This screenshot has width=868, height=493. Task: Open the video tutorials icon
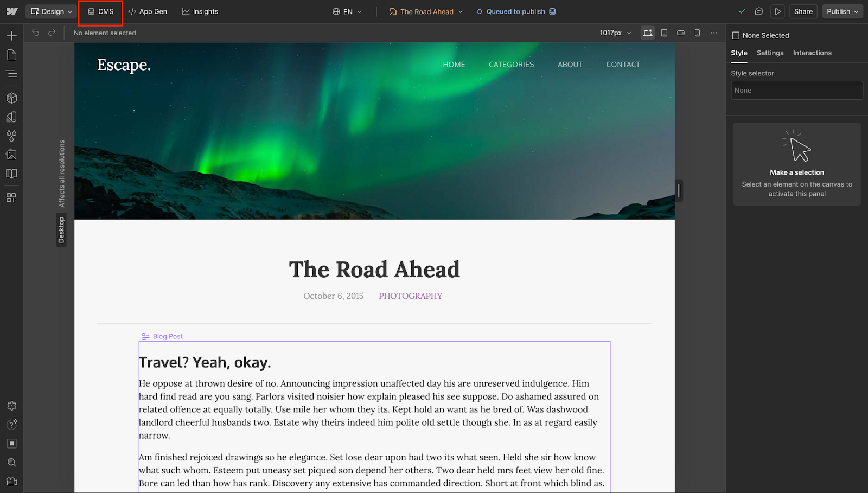[11, 482]
